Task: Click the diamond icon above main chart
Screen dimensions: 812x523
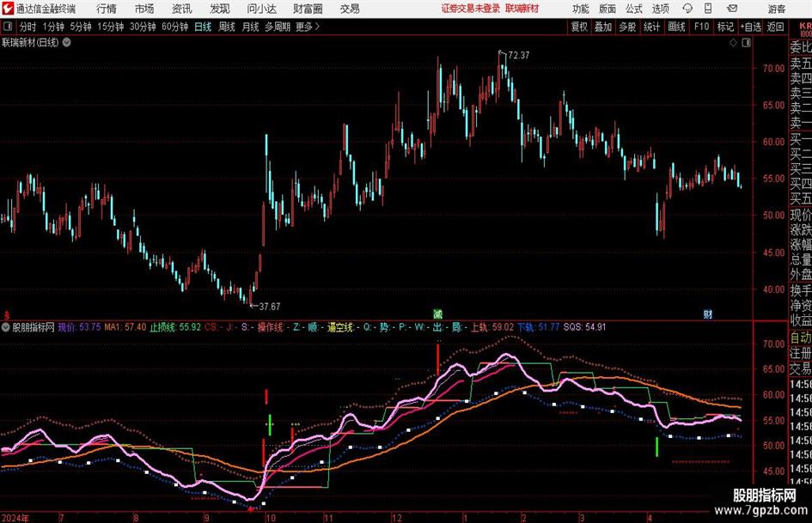Action: pos(733,43)
